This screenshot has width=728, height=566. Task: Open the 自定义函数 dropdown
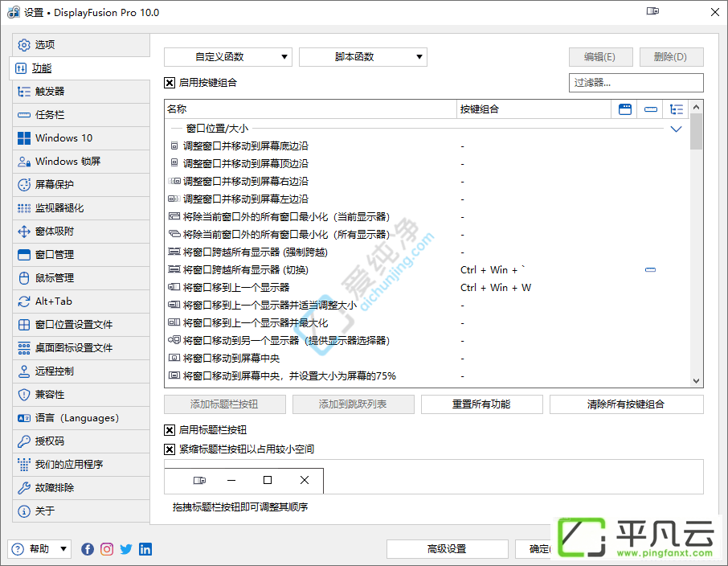228,57
